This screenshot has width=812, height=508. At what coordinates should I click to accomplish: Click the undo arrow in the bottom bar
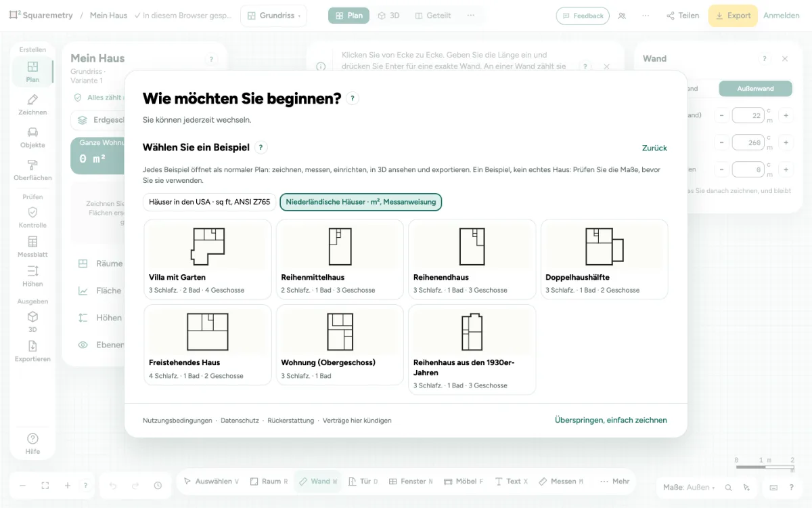(113, 486)
